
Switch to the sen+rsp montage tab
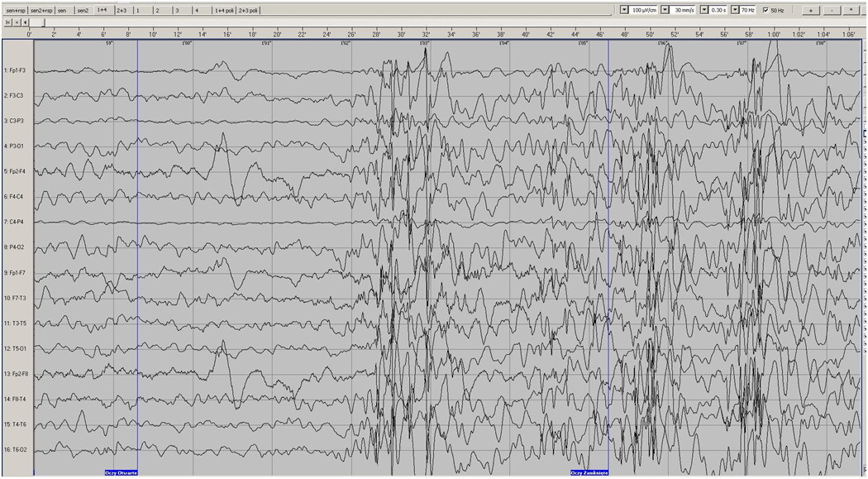(x=14, y=11)
